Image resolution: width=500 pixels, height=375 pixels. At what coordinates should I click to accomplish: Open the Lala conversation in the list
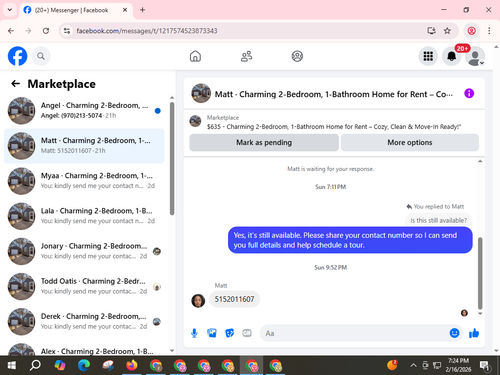pyautogui.click(x=84, y=216)
